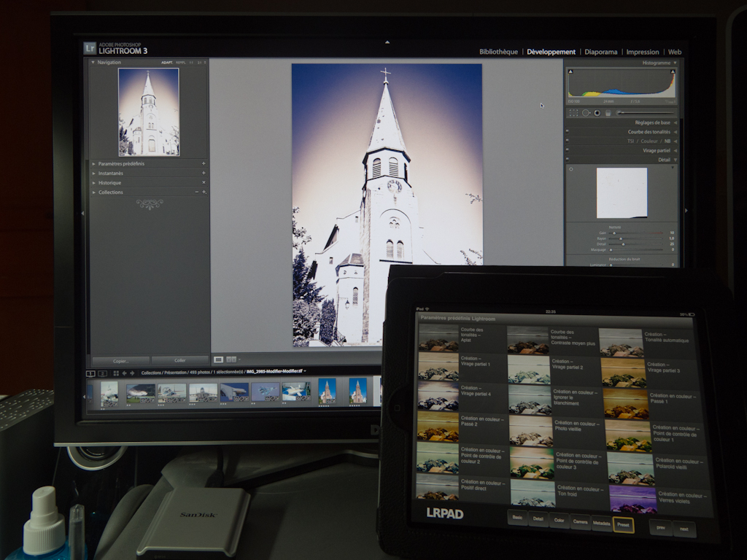Click the Copier... button

pyautogui.click(x=121, y=360)
